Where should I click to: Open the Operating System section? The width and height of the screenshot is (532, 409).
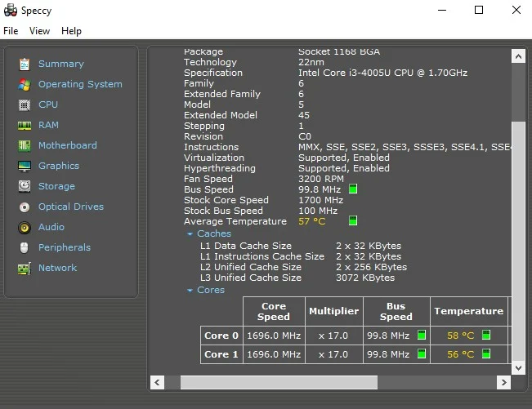point(80,84)
